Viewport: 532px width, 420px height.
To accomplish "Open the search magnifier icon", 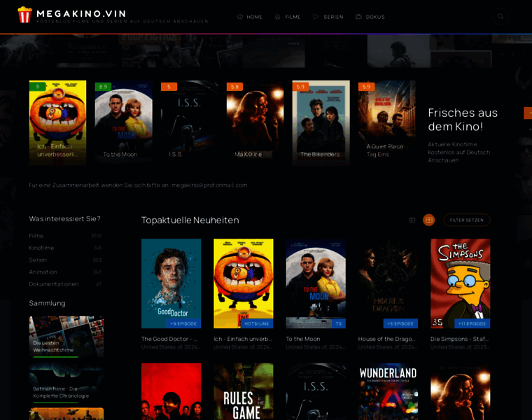I will (x=500, y=16).
